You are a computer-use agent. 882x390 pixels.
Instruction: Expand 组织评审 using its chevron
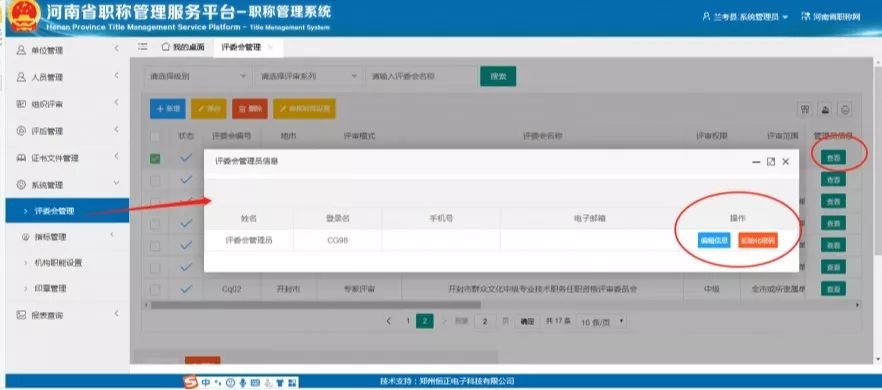116,102
